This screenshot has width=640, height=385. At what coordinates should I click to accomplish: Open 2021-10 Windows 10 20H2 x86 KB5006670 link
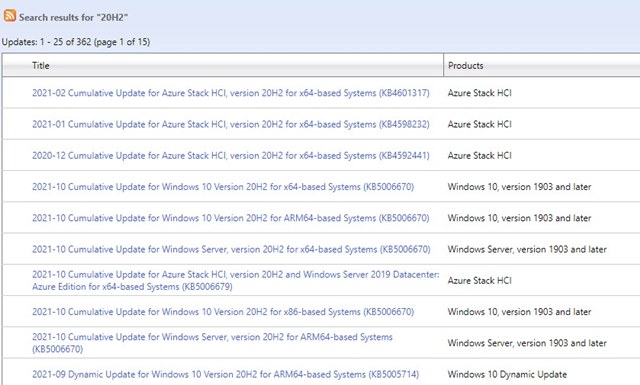coord(223,312)
